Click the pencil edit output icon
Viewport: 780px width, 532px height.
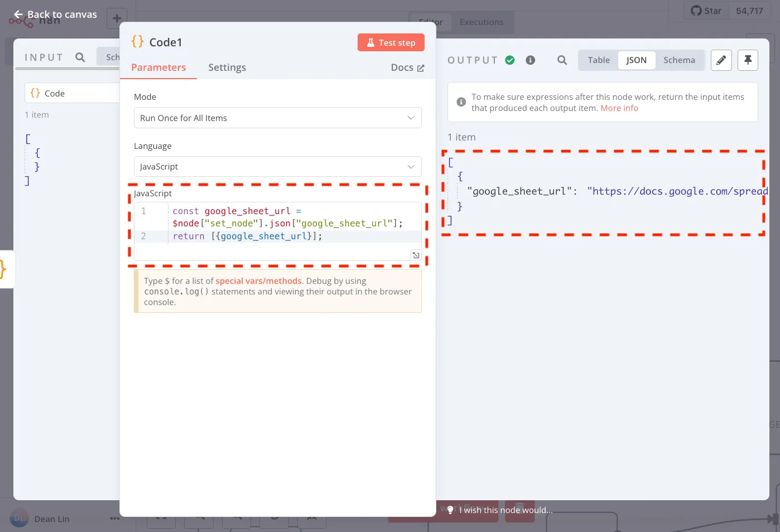[x=721, y=60]
